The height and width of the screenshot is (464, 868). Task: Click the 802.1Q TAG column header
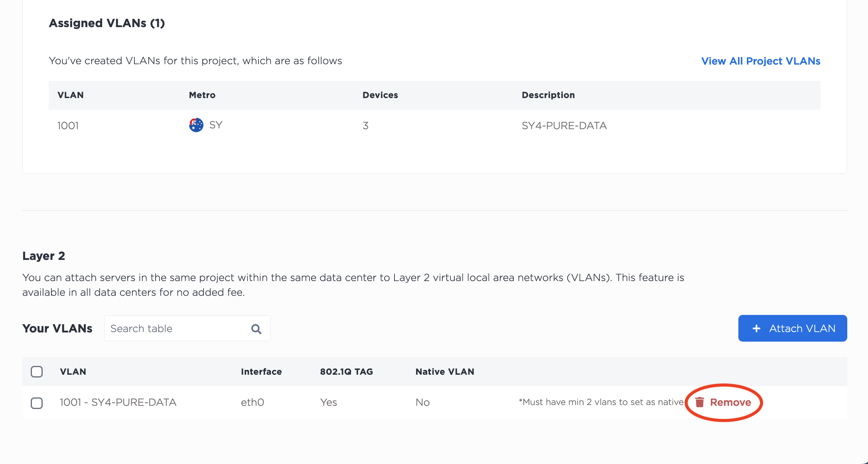[346, 372]
